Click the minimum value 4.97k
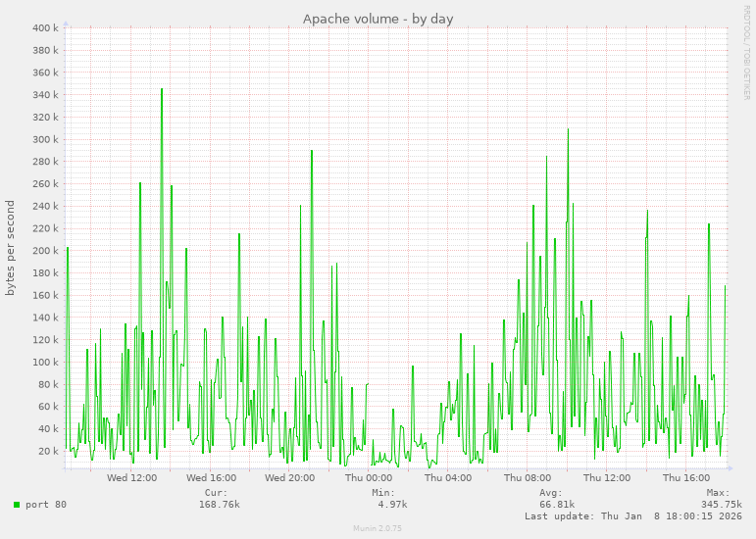 point(392,505)
